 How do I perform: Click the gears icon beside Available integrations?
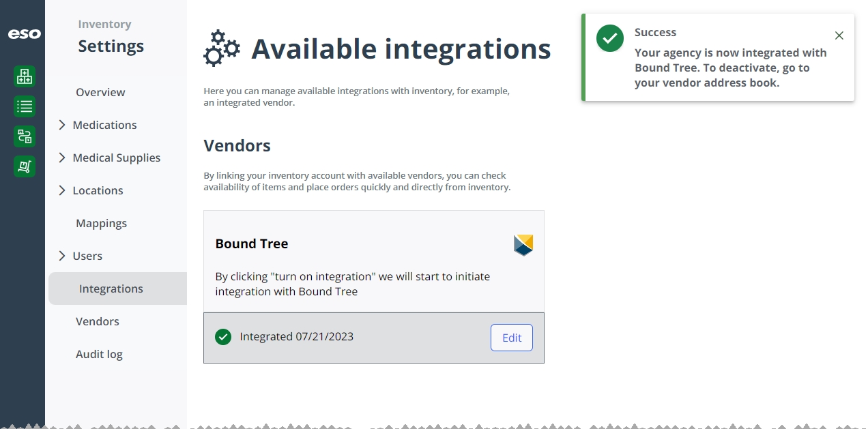(x=222, y=48)
